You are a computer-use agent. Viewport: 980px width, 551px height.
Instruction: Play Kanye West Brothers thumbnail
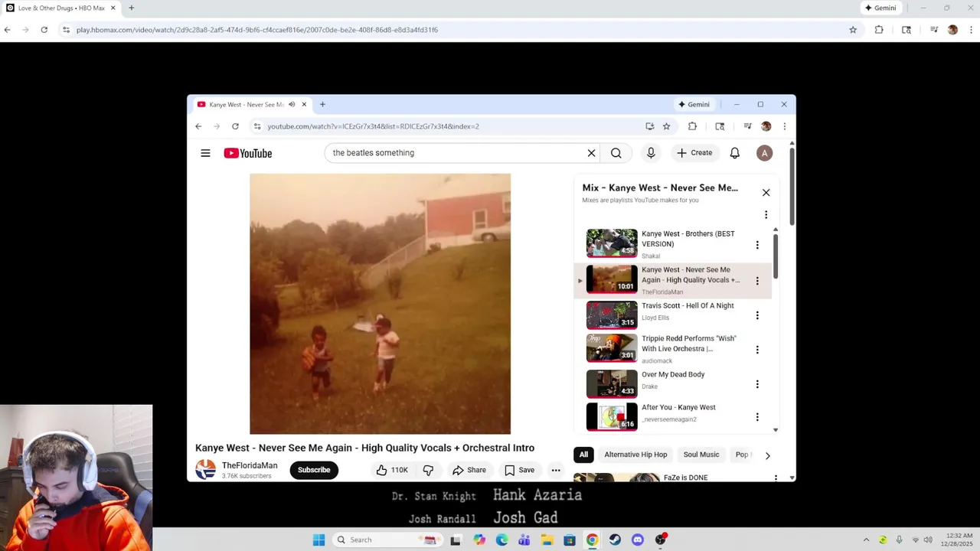tap(612, 243)
